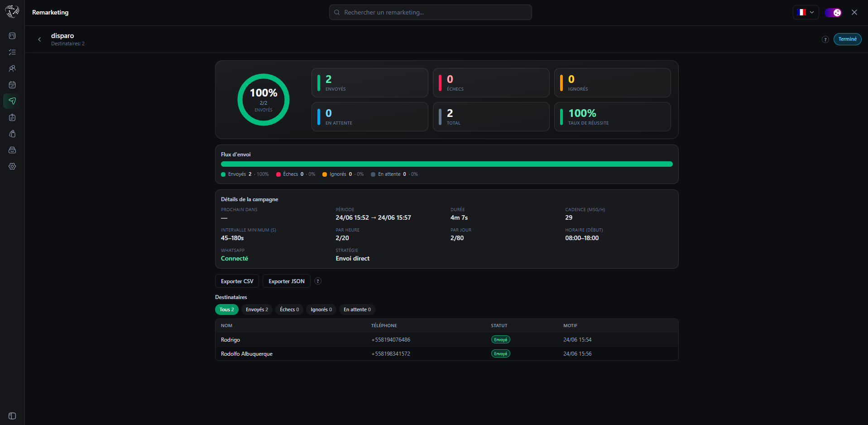The width and height of the screenshot is (868, 425).
Task: Click the Ignorés count card
Action: 612,82
